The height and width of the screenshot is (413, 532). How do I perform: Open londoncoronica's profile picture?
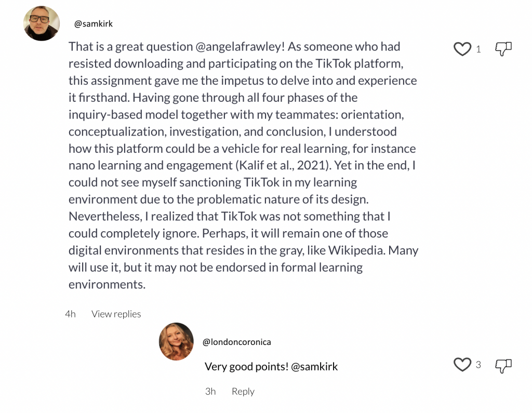pyautogui.click(x=176, y=341)
